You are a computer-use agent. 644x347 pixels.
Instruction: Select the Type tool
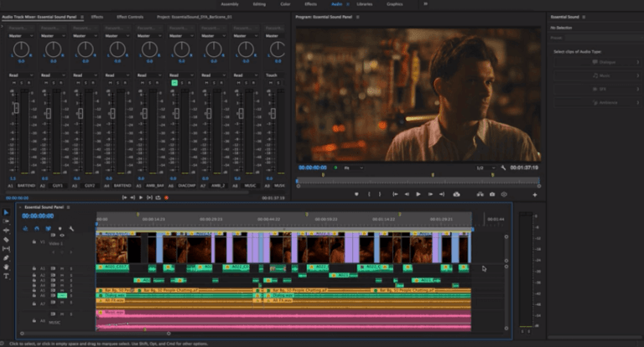click(x=6, y=276)
